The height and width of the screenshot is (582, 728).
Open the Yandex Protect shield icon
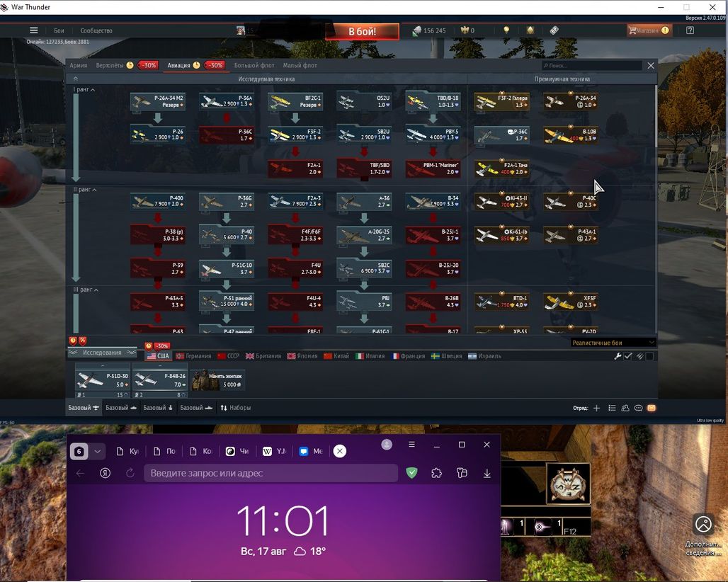pos(411,473)
